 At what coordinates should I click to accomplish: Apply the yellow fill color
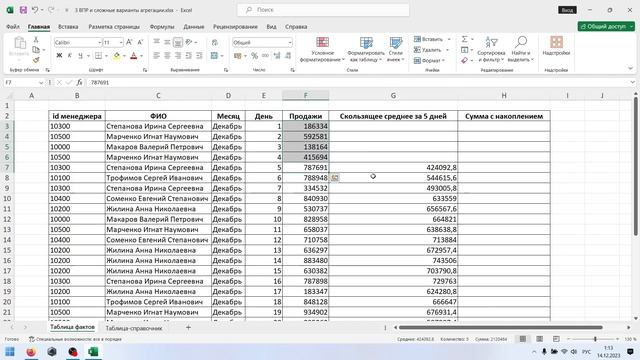(x=117, y=56)
